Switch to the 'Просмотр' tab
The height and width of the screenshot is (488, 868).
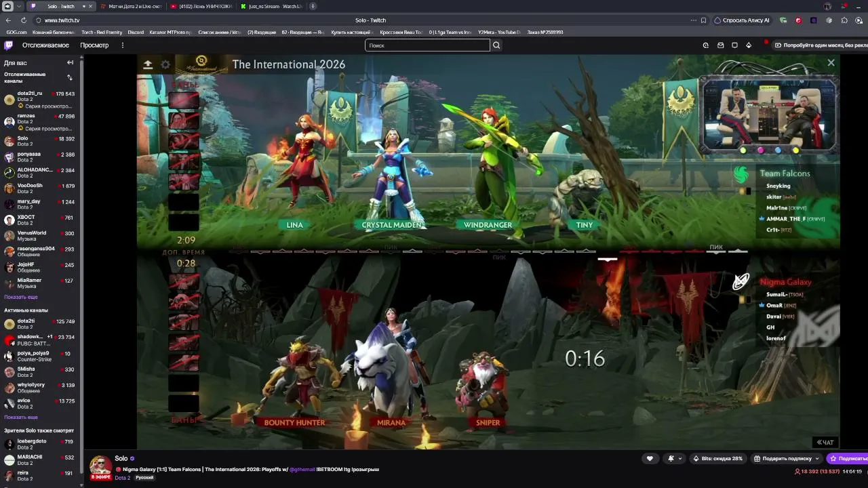[94, 45]
